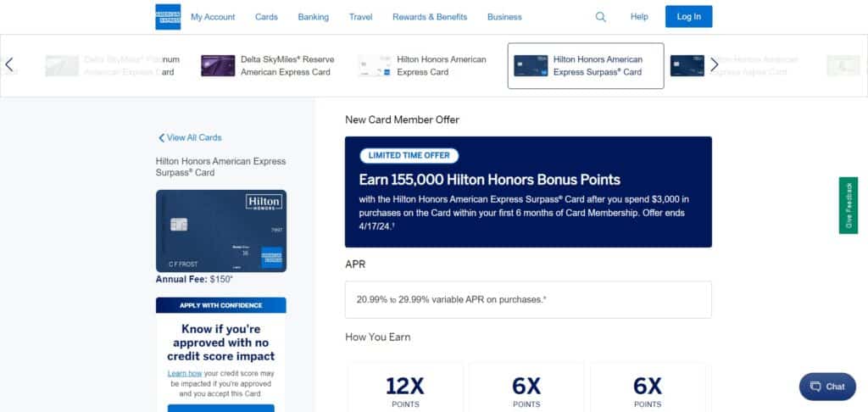Click the rightmost 6X POINTS tile
This screenshot has height=412, width=868.
[x=648, y=387]
